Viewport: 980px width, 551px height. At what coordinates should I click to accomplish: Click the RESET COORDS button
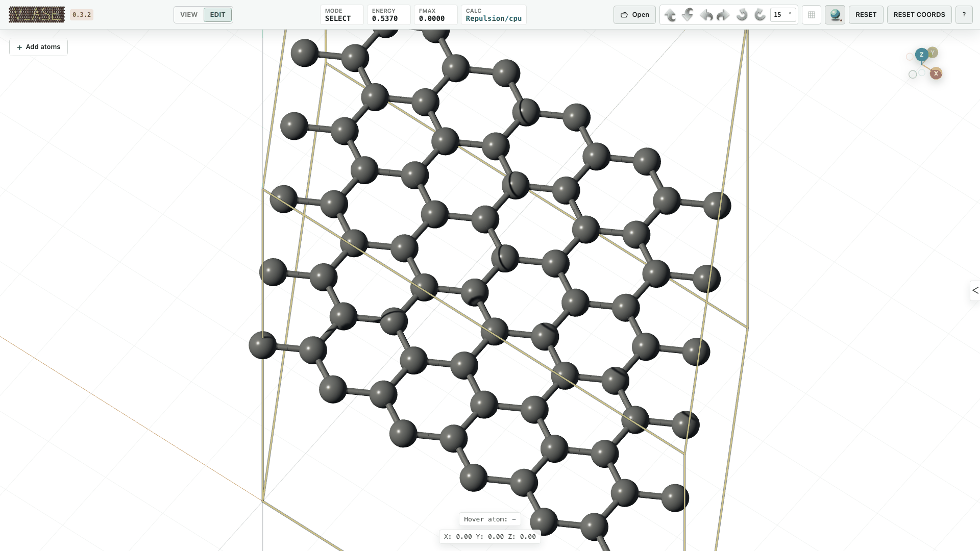919,15
